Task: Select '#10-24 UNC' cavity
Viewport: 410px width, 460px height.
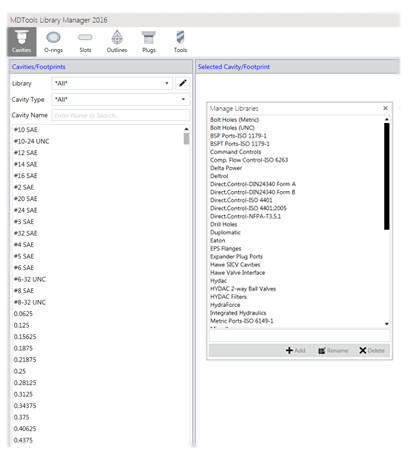Action: (31, 141)
